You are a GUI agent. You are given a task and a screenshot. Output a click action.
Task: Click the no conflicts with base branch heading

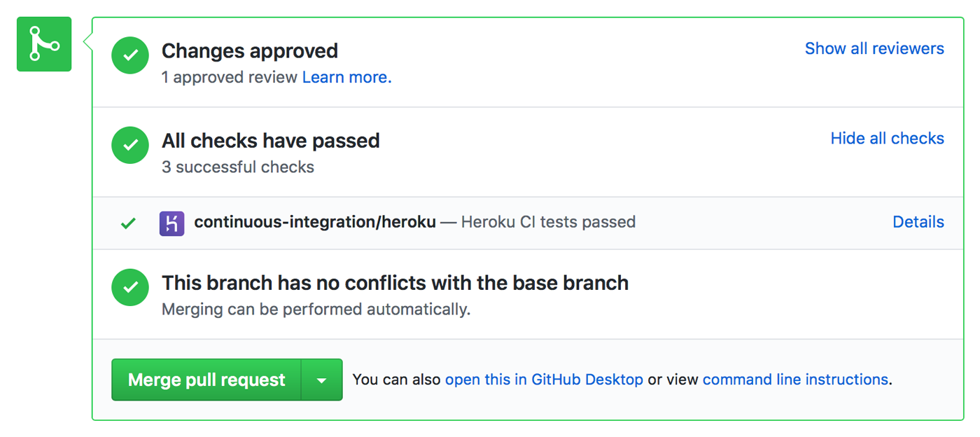pos(395,283)
